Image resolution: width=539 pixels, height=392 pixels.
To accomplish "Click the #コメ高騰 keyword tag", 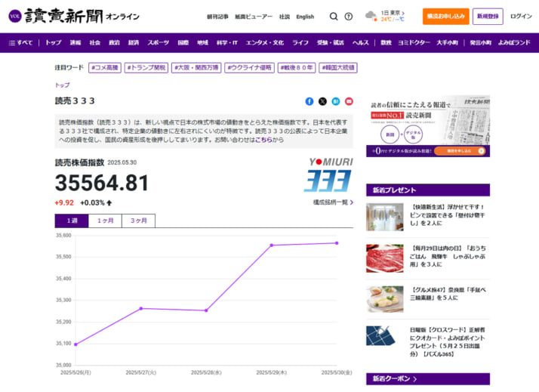I will click(104, 68).
